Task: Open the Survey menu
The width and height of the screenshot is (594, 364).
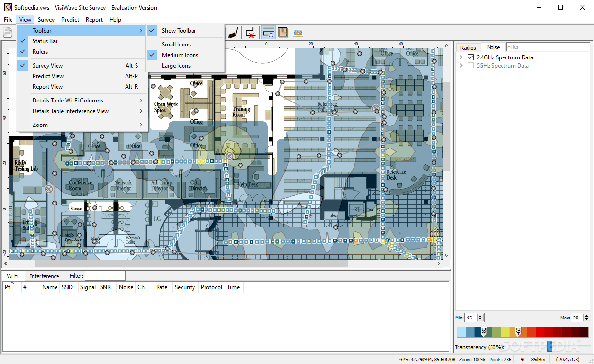Action: [x=46, y=20]
